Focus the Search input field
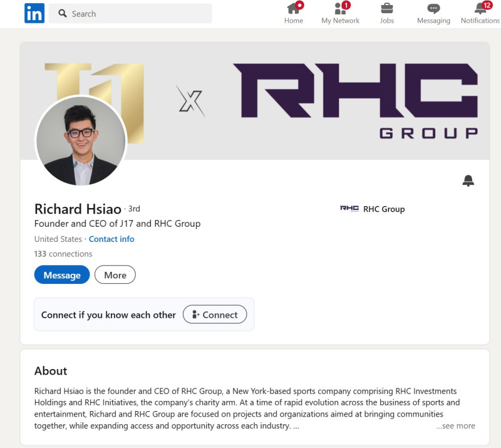The width and height of the screenshot is (501, 448). click(x=130, y=13)
